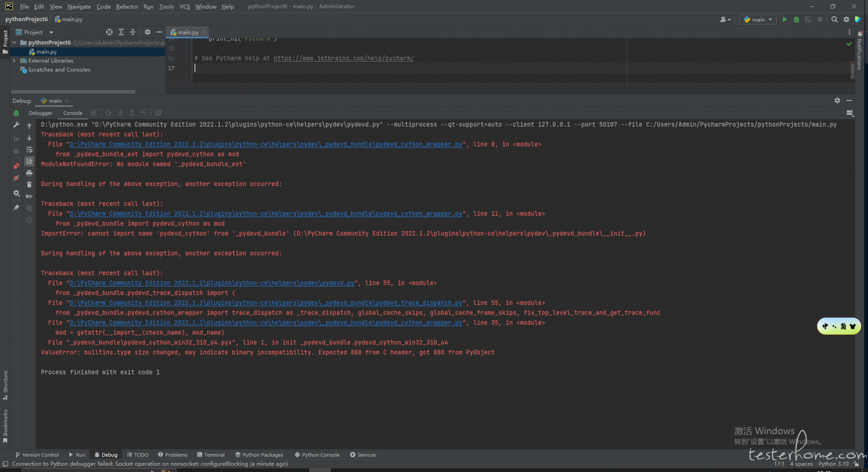Open Python 3.10 interpreter selector

coord(833,464)
